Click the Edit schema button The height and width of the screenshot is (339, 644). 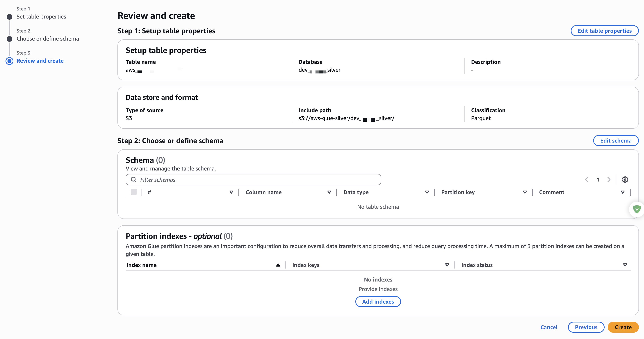(615, 141)
